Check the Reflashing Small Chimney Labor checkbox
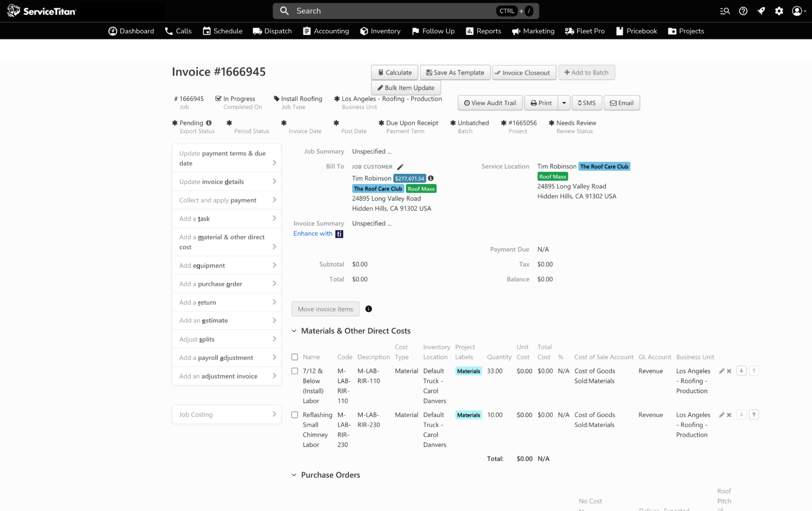812x511 pixels. click(294, 415)
